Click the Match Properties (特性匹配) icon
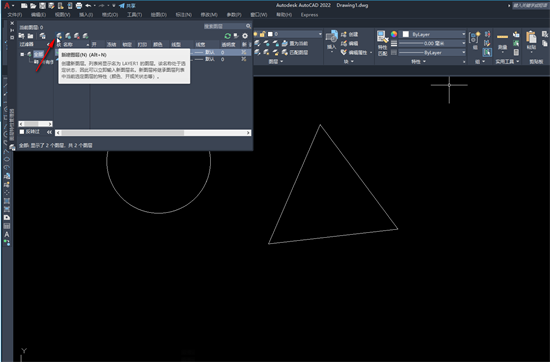The height and width of the screenshot is (362, 550). 382,43
